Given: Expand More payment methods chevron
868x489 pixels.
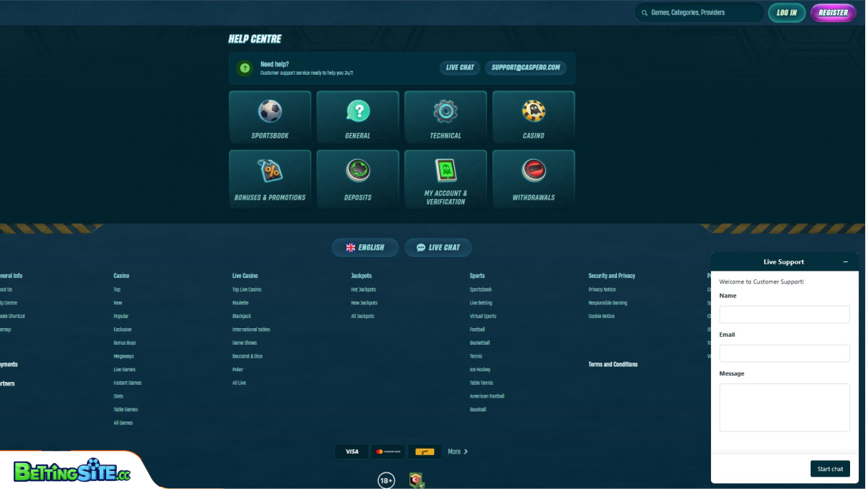Looking at the screenshot, I should click(x=465, y=452).
